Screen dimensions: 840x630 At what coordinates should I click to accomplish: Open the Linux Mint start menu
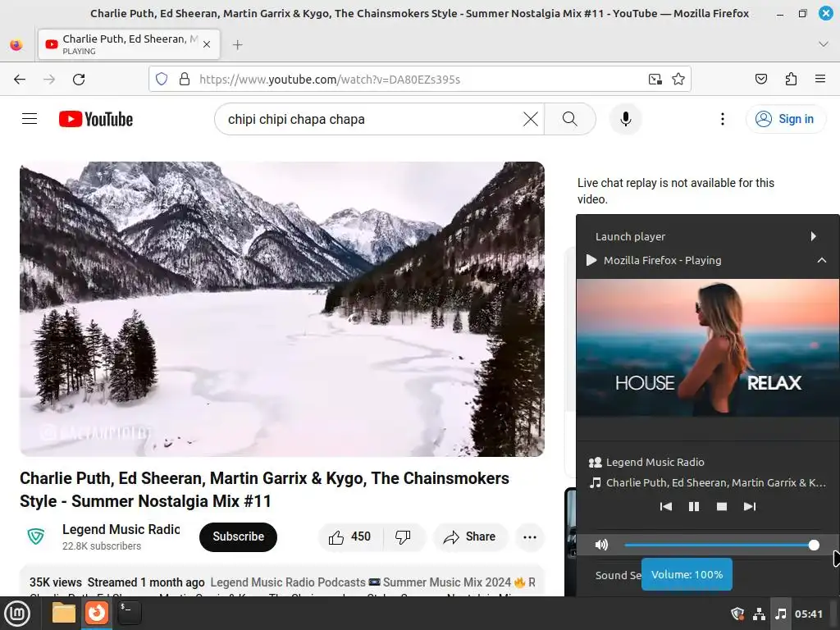[17, 614]
